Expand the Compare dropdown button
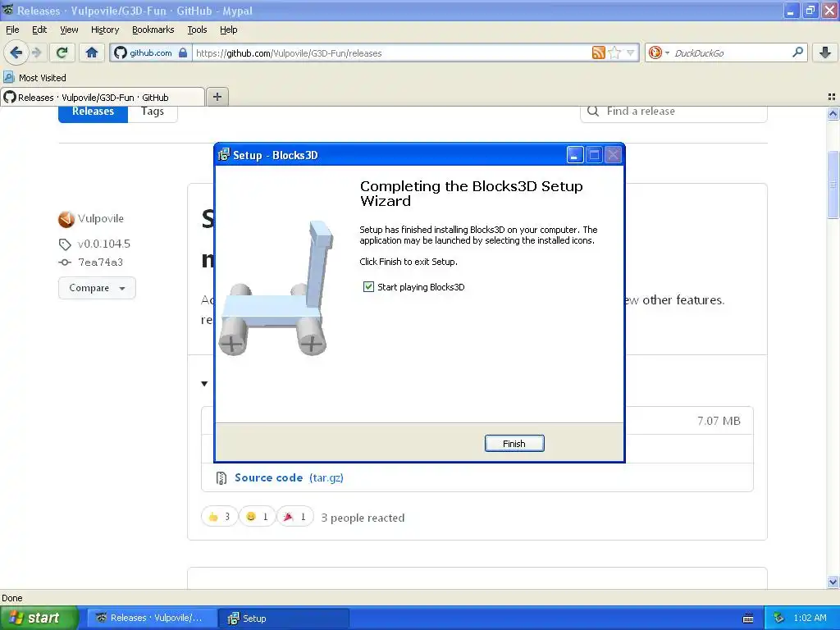 point(97,288)
